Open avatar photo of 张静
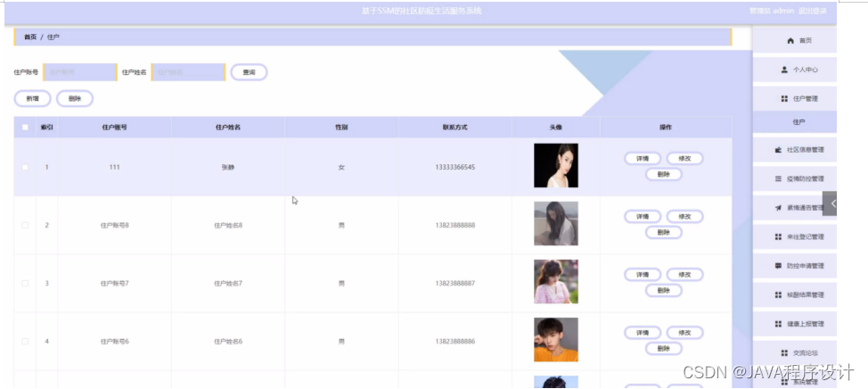This screenshot has height=389, width=868. (x=556, y=166)
